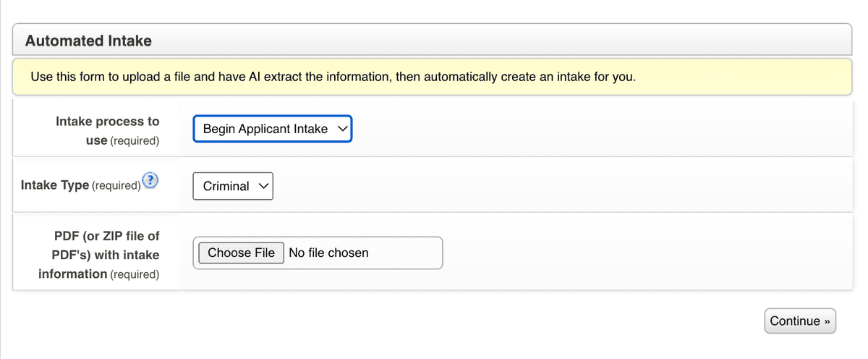Click the required note after intake information
This screenshot has height=359, width=868.
135,274
